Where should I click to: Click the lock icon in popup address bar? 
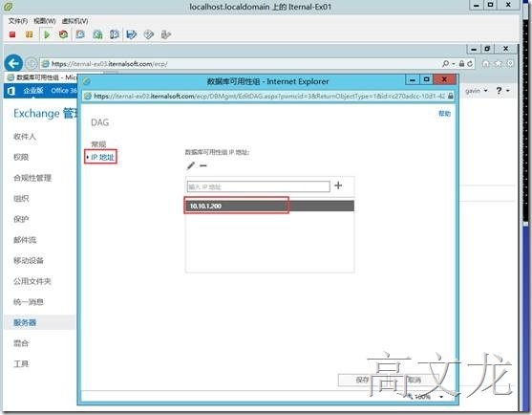click(x=450, y=97)
